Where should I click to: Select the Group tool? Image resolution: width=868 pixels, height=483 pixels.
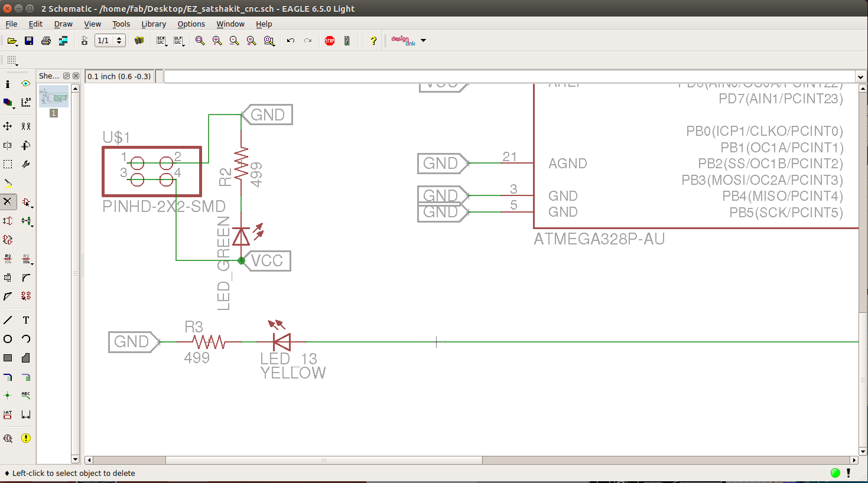click(x=8, y=164)
